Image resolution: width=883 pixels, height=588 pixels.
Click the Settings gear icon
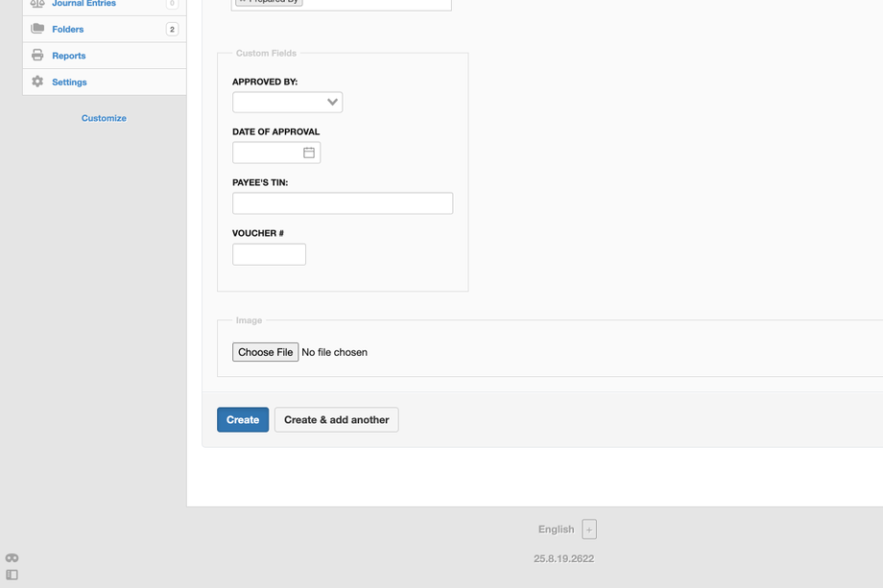tap(37, 82)
